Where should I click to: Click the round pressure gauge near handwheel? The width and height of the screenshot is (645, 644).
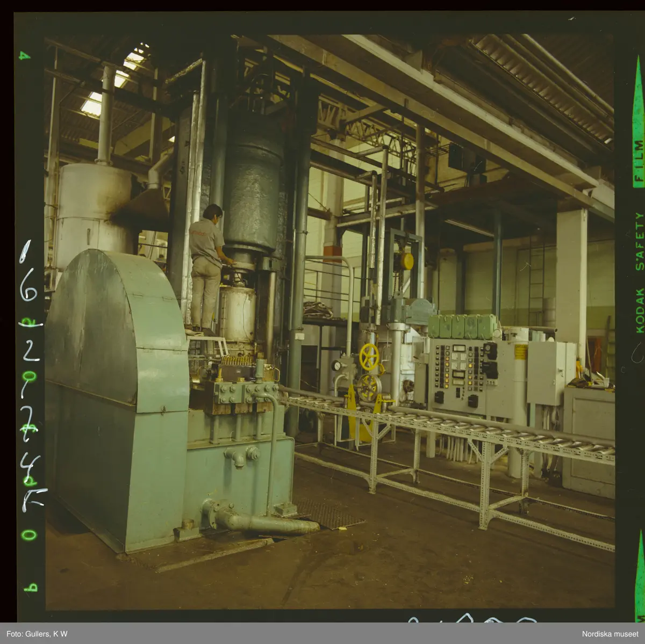pos(337,366)
